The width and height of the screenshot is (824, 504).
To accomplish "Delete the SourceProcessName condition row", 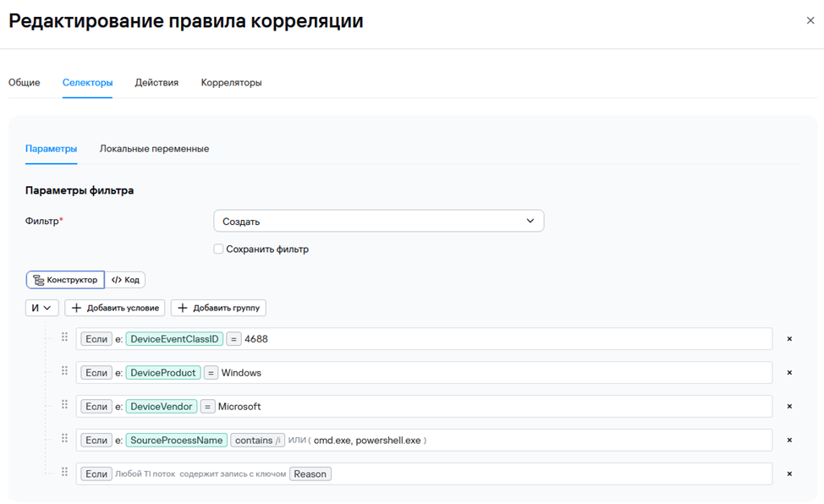I will [789, 441].
